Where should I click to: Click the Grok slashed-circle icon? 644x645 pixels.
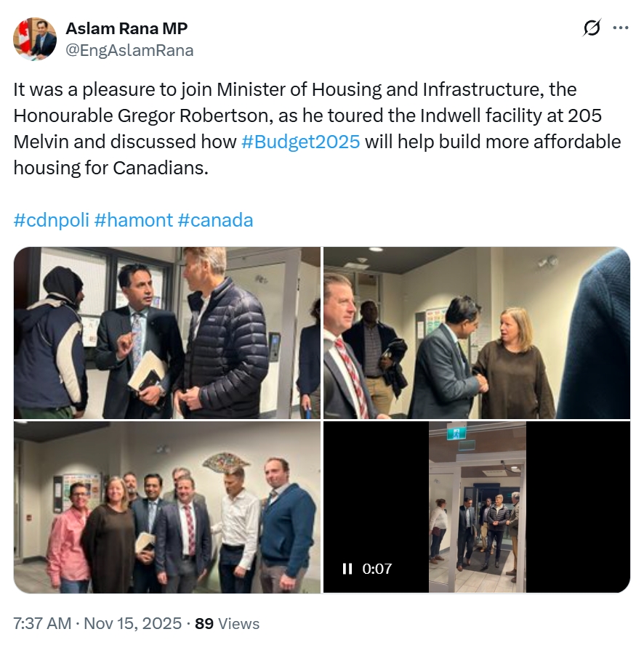click(x=592, y=28)
